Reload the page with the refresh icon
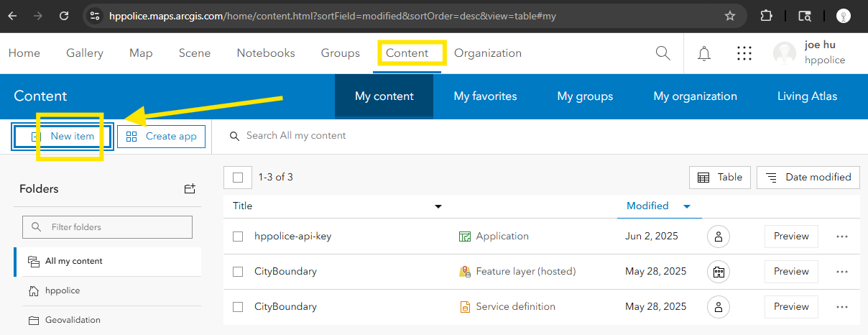This screenshot has width=868, height=335. [x=64, y=15]
